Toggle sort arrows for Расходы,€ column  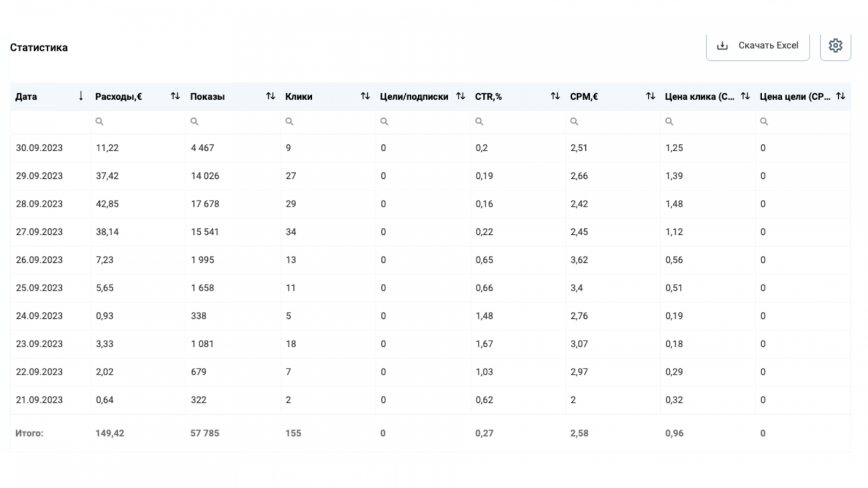(175, 96)
